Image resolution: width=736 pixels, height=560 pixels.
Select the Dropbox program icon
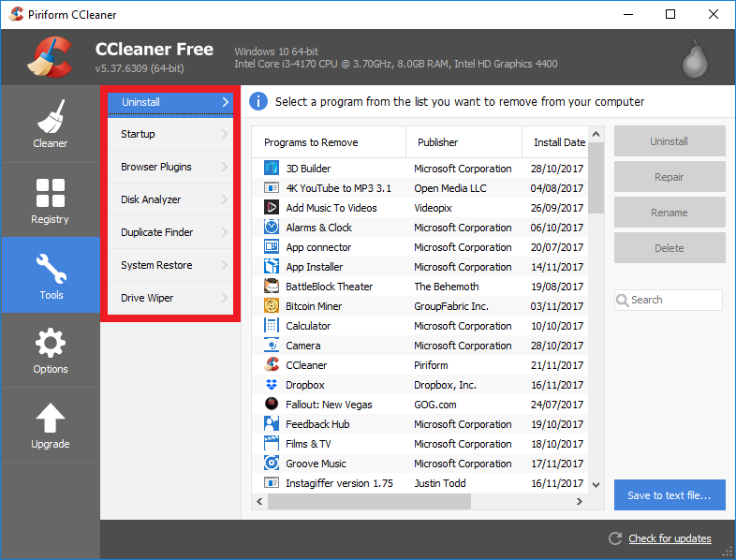tap(272, 385)
